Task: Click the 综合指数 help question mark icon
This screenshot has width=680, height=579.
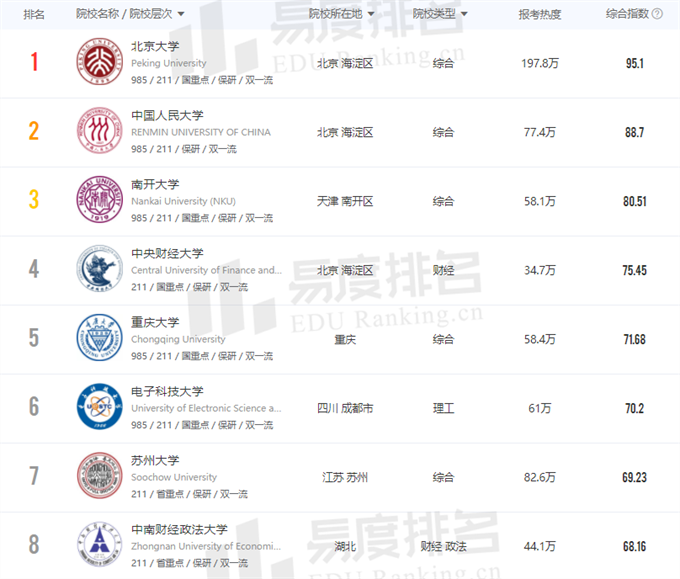Action: pos(657,14)
